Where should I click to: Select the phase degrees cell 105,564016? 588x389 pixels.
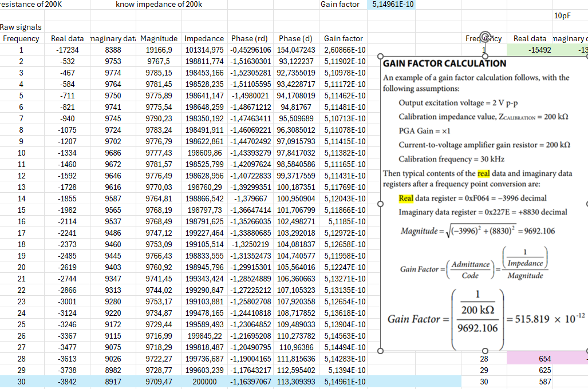[x=296, y=267]
